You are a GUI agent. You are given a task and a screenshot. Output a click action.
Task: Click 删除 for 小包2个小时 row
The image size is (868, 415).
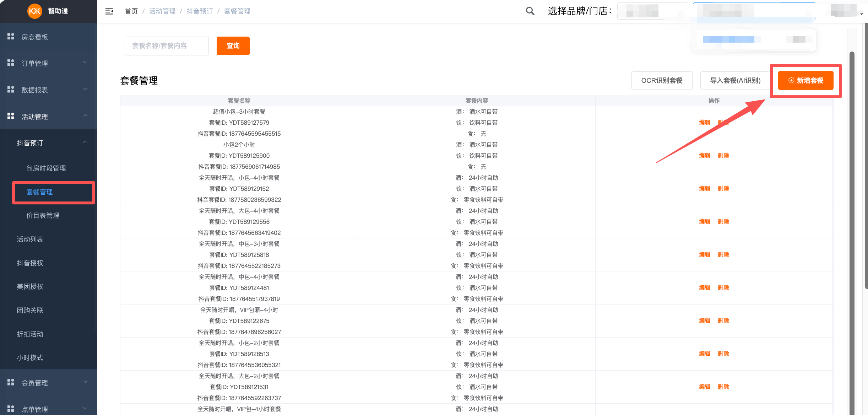click(723, 156)
